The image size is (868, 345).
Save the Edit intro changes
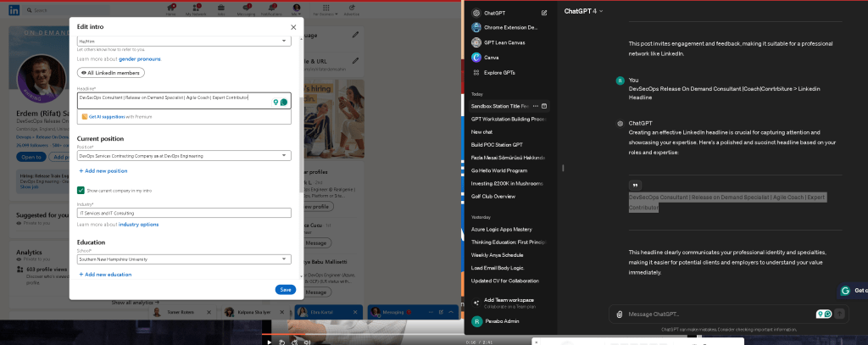click(x=286, y=290)
